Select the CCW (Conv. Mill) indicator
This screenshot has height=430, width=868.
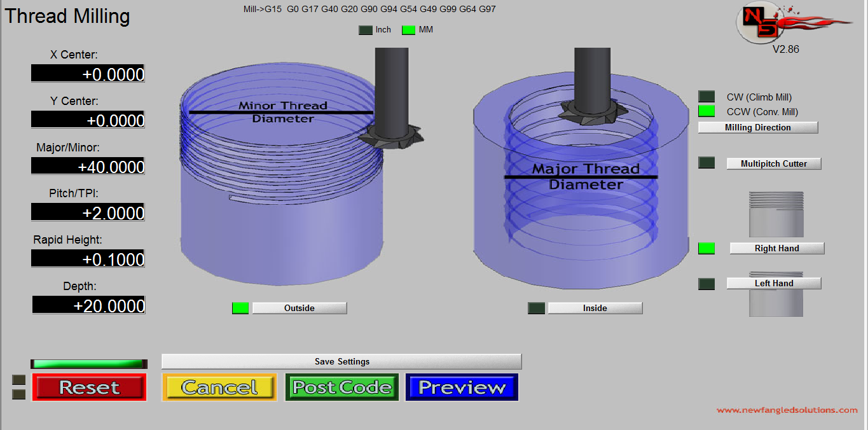point(706,111)
